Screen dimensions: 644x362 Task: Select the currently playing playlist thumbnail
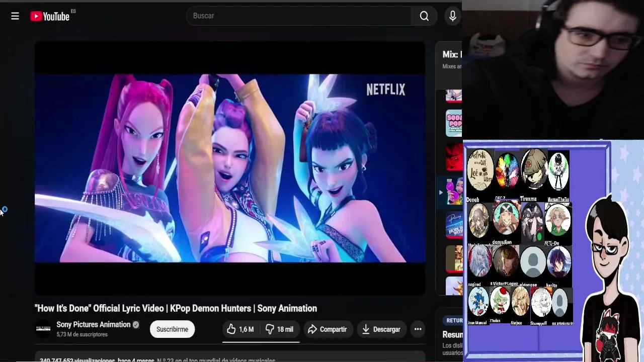coord(454,192)
